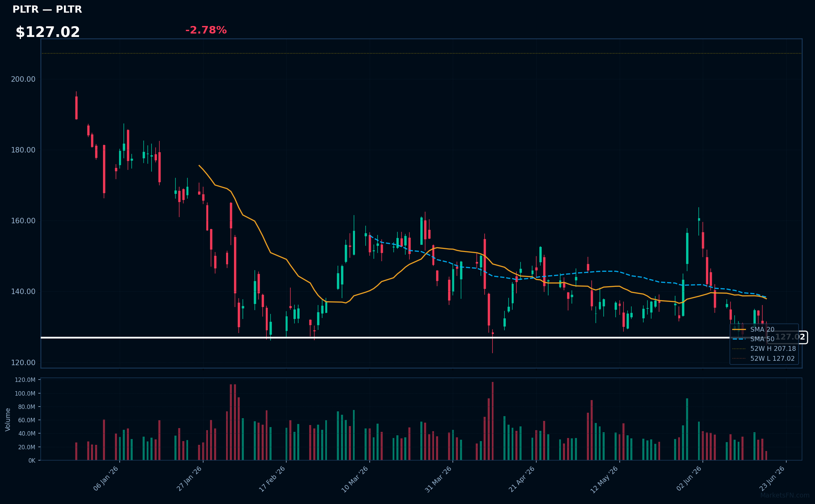
Task: Click the 120.0M volume axis label
Action: [x=25, y=380]
